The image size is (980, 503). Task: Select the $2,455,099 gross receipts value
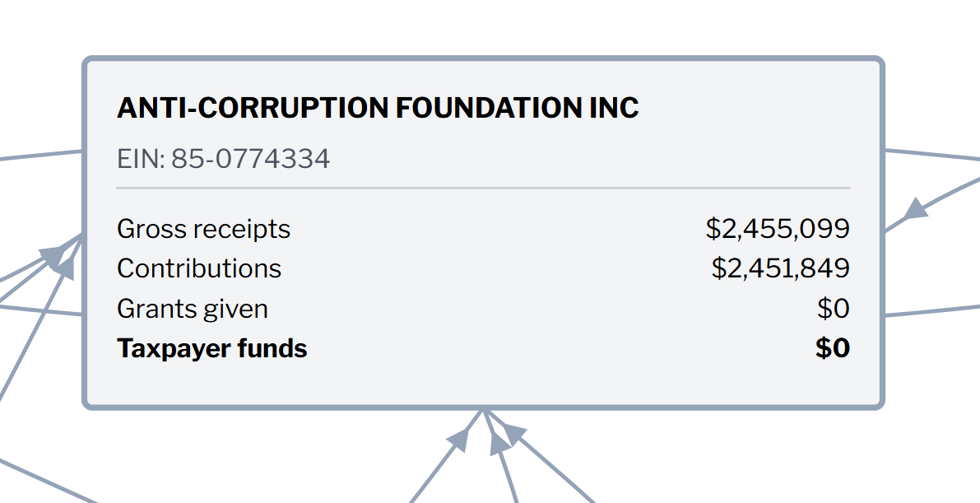point(778,228)
